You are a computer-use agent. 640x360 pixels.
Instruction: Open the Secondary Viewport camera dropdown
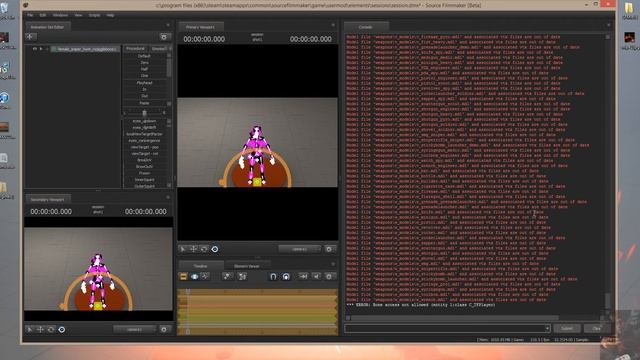(x=135, y=329)
